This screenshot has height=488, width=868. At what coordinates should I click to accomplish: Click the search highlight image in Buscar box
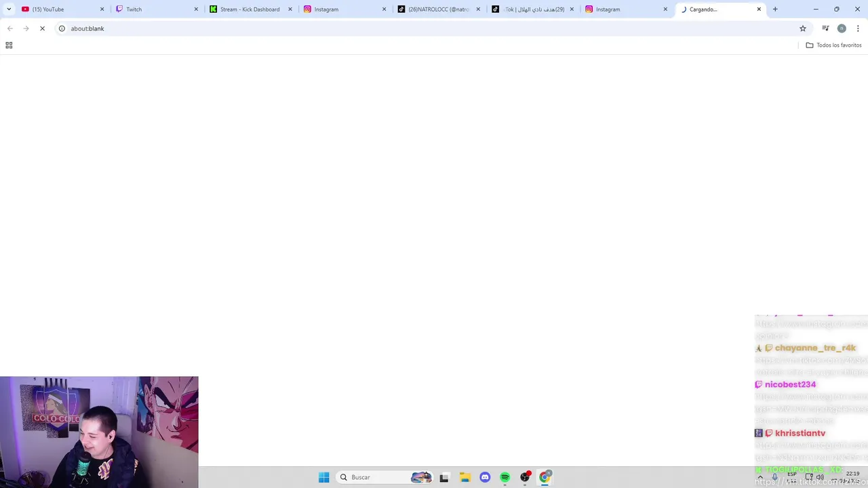point(421,477)
